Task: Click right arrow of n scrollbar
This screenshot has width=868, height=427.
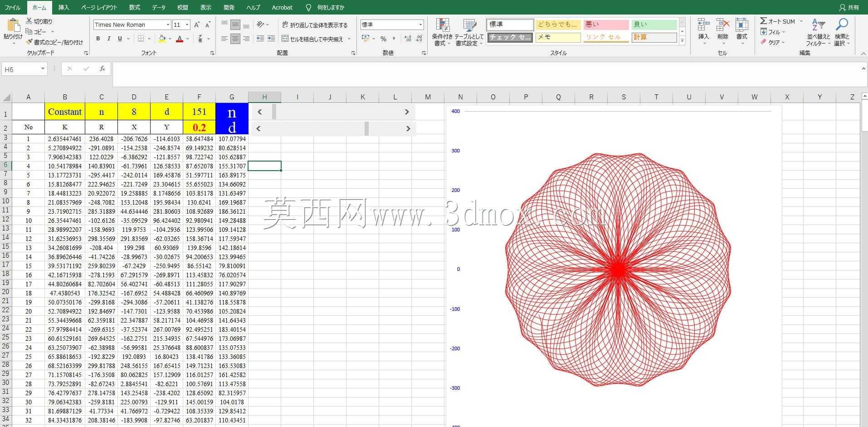Action: (x=407, y=112)
